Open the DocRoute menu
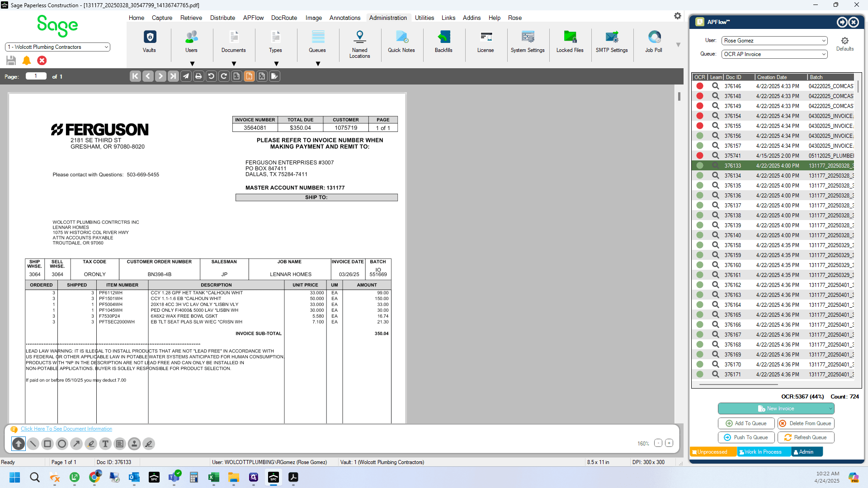The width and height of the screenshot is (868, 488). (x=284, y=18)
